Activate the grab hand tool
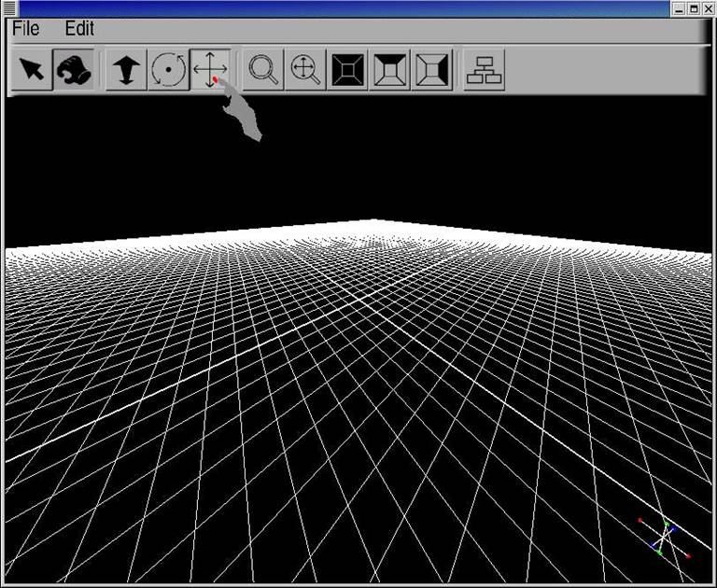This screenshot has height=588, width=717. pyautogui.click(x=74, y=69)
